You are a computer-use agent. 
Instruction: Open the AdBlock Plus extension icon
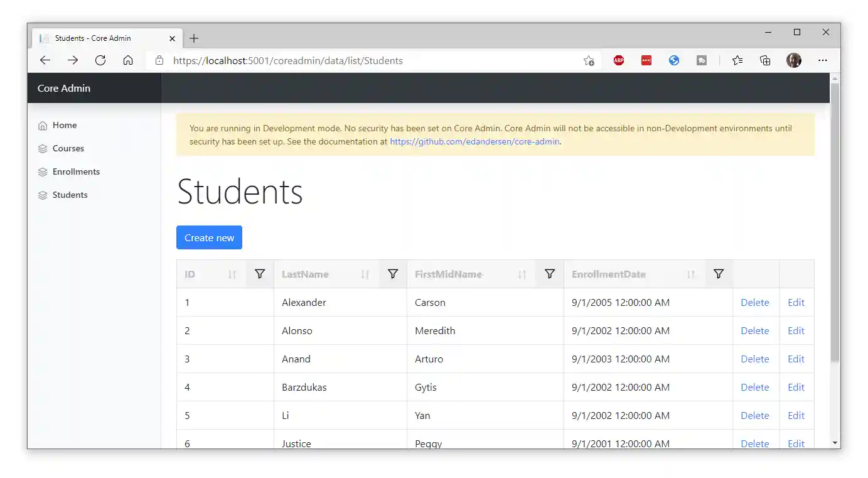618,60
